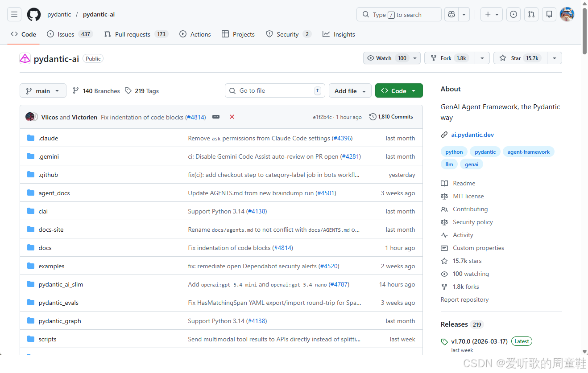View the 1,810 Commits history

pos(391,117)
